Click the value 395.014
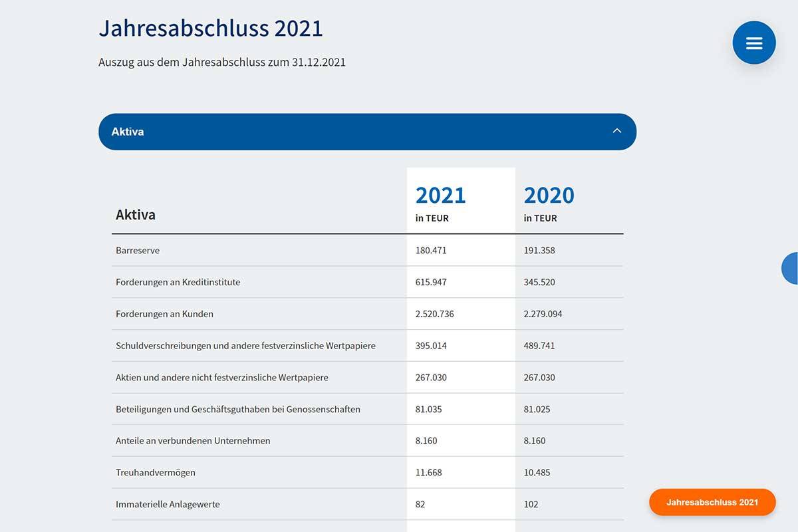This screenshot has height=532, width=798. pos(431,346)
